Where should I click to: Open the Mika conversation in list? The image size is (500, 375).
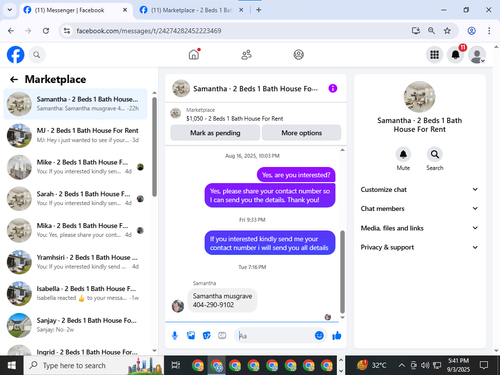tap(75, 230)
